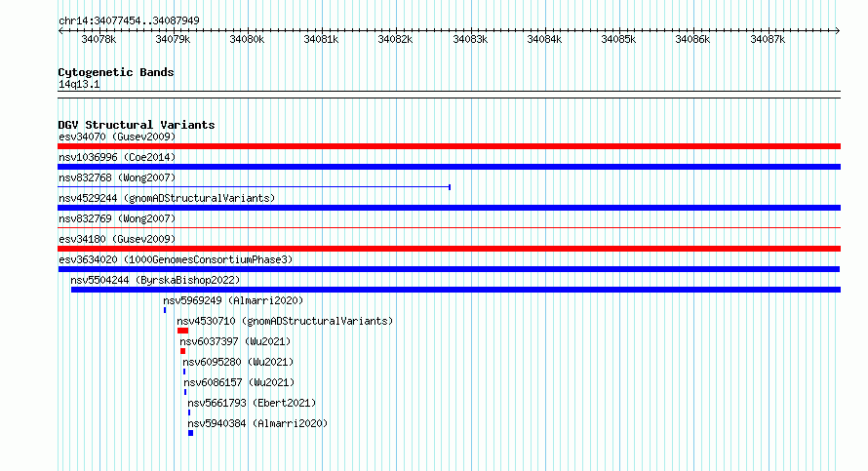Click the 34078k ruler label
Image resolution: width=868 pixels, height=471 pixels.
[x=99, y=39]
